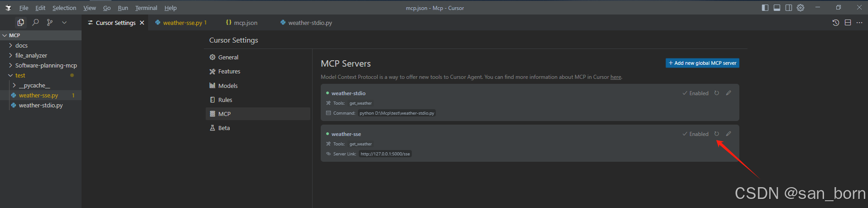Open the Search view icon
Image resolution: width=868 pixels, height=208 pixels.
coord(35,22)
